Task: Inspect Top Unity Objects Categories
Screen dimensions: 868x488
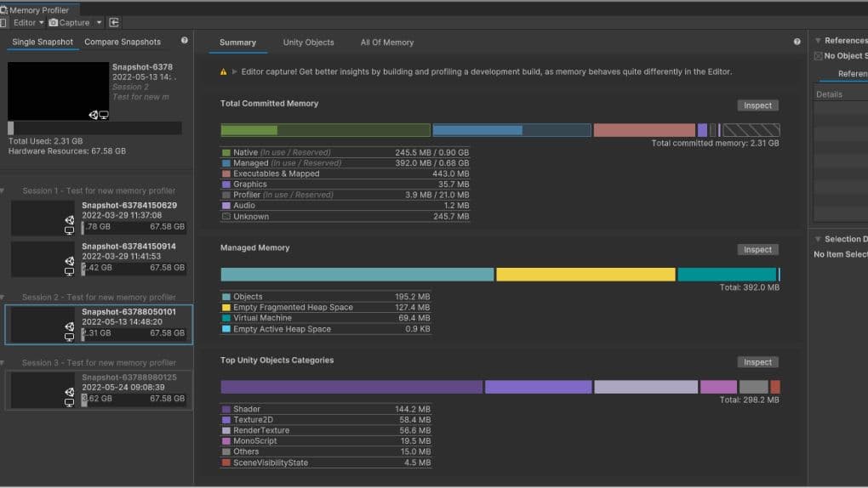Action: tap(758, 362)
